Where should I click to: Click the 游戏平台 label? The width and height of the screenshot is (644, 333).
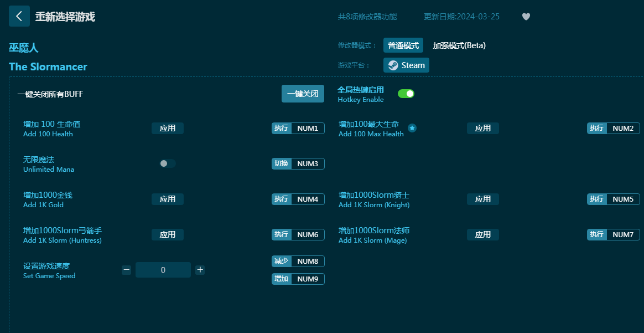[354, 65]
